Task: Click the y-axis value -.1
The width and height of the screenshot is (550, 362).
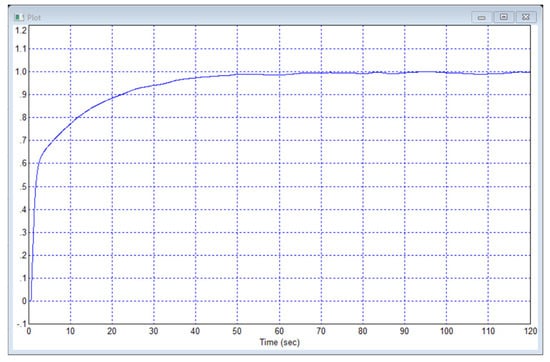Action: click(x=21, y=324)
